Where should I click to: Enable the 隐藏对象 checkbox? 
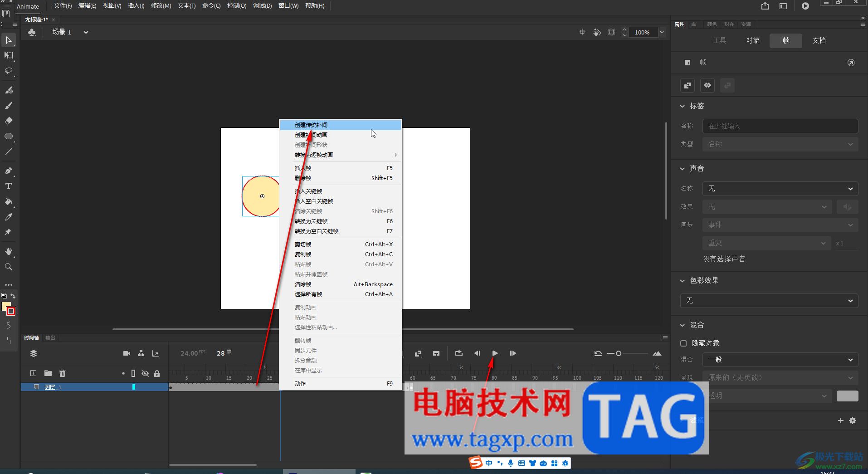pos(683,343)
